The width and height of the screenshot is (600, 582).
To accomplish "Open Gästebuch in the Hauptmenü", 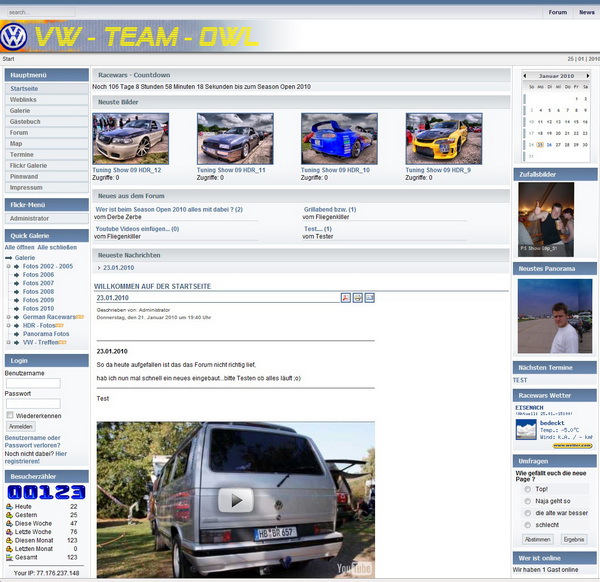I will [26, 121].
